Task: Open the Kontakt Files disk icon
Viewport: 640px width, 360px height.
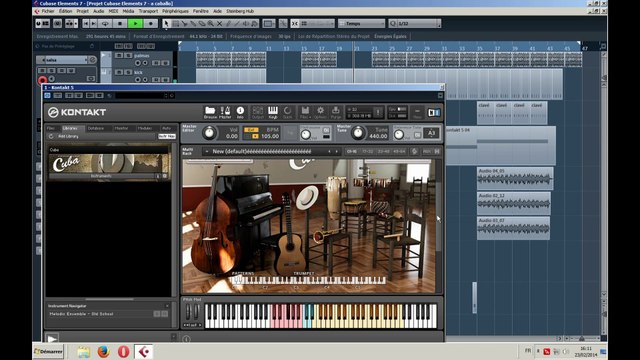Action: pos(305,112)
